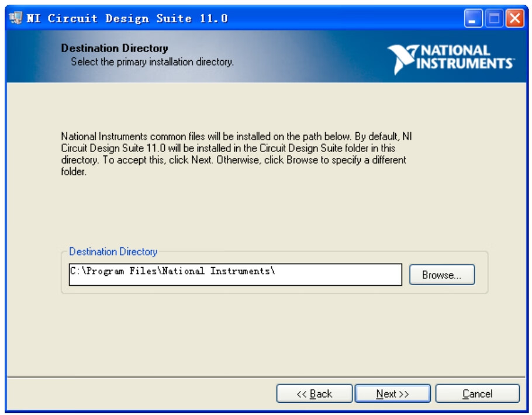Return with the << Back button

click(x=314, y=393)
